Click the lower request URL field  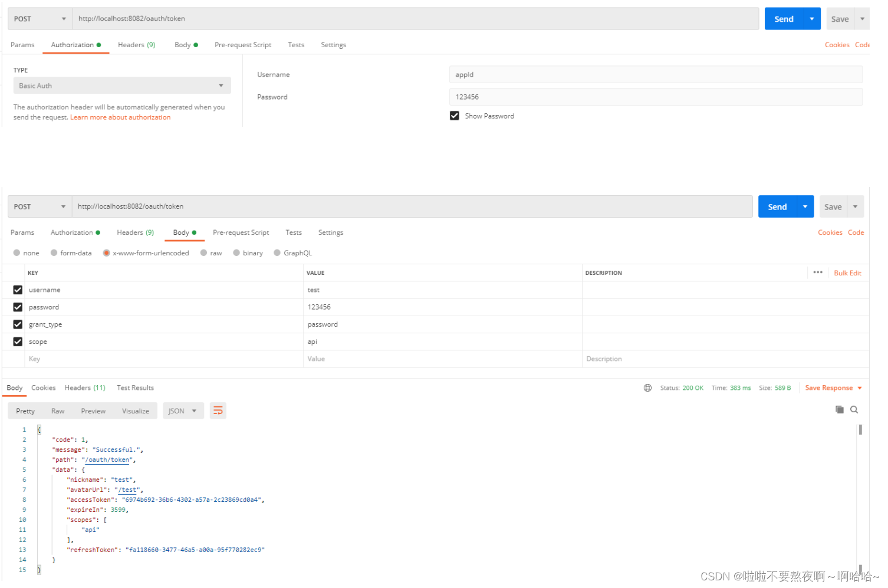click(412, 207)
